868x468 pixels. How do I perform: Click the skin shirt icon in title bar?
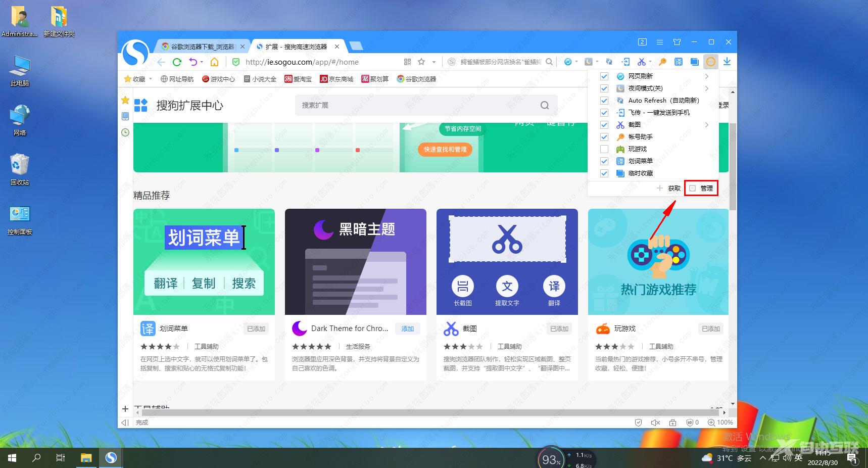point(677,42)
